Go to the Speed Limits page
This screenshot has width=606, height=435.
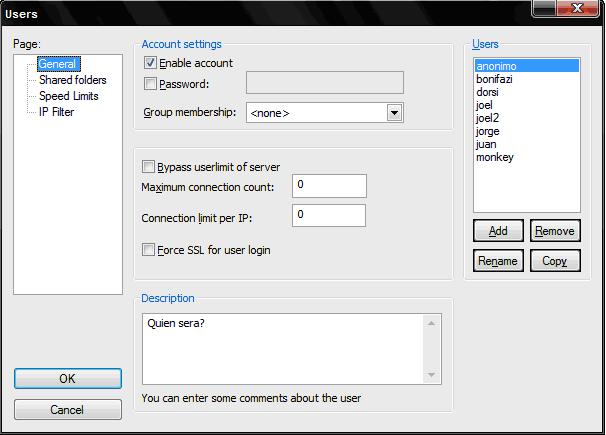click(69, 96)
